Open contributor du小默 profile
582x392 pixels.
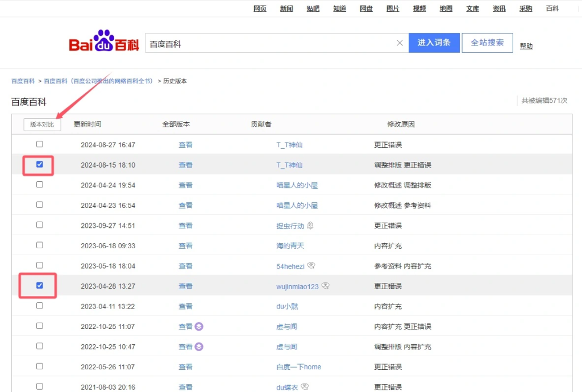click(287, 306)
